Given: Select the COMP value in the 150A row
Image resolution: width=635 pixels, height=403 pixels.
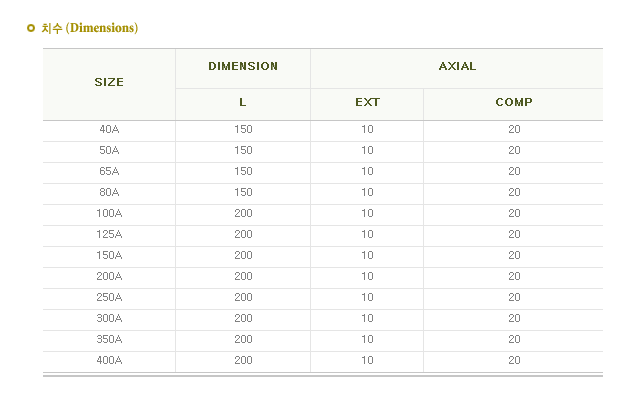Looking at the screenshot, I should click(514, 256).
